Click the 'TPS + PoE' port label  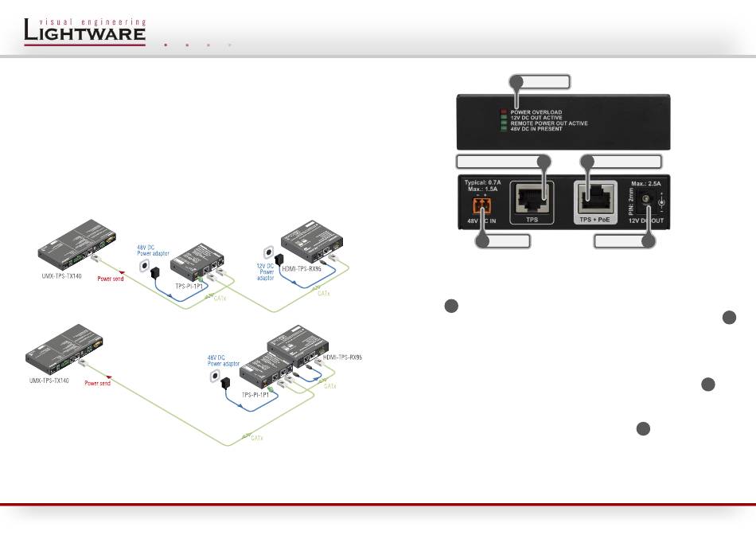595,220
